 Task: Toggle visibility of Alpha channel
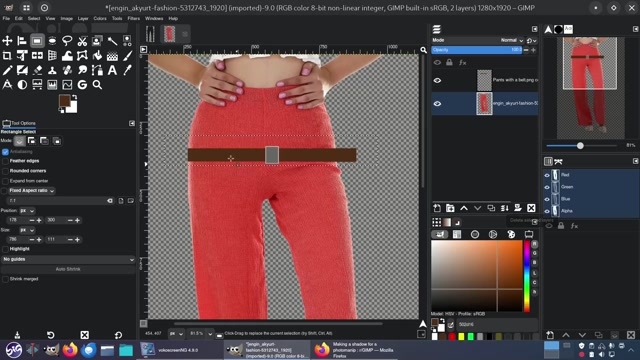pos(547,211)
